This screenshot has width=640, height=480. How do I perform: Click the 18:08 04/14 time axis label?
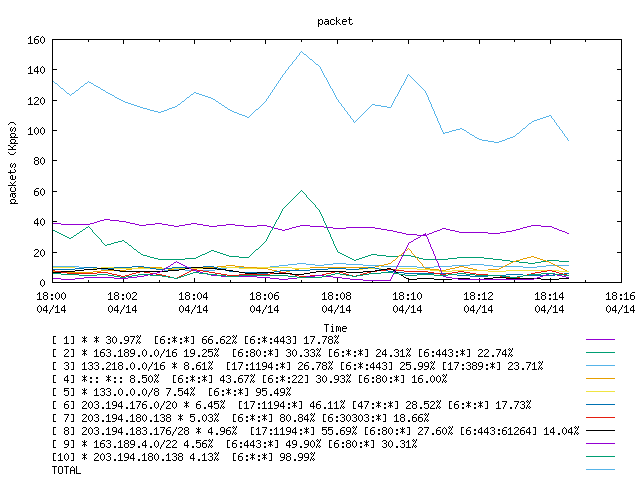click(x=336, y=302)
